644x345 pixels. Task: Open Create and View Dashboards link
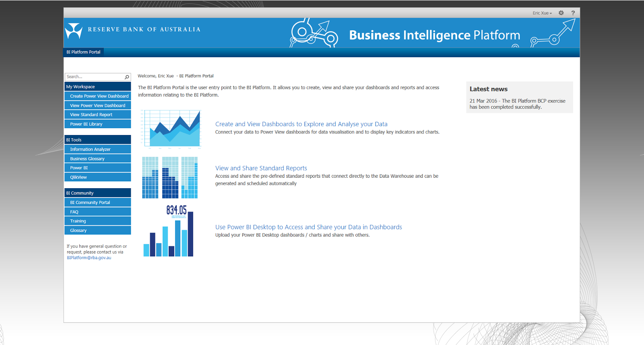tap(301, 124)
